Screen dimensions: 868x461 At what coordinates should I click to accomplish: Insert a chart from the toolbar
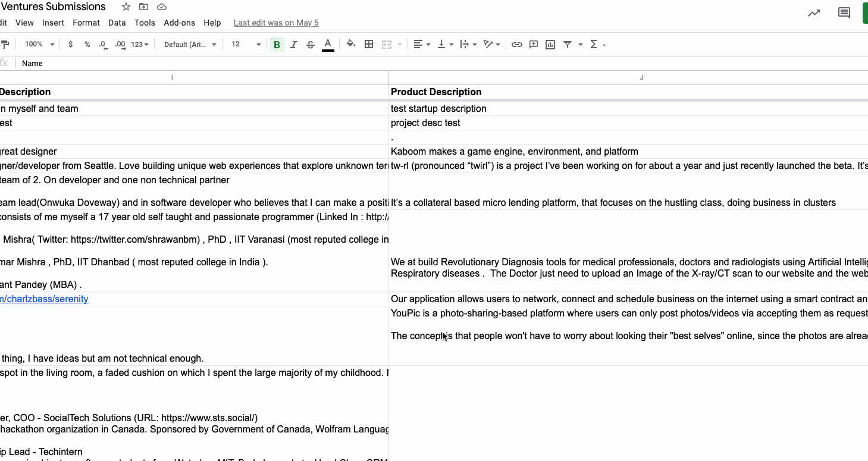pyautogui.click(x=550, y=45)
